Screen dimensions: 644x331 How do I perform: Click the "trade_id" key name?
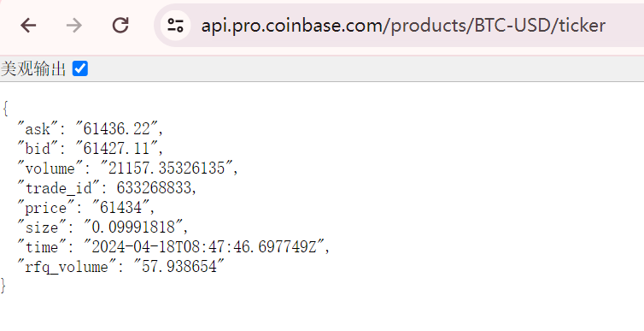(x=59, y=188)
